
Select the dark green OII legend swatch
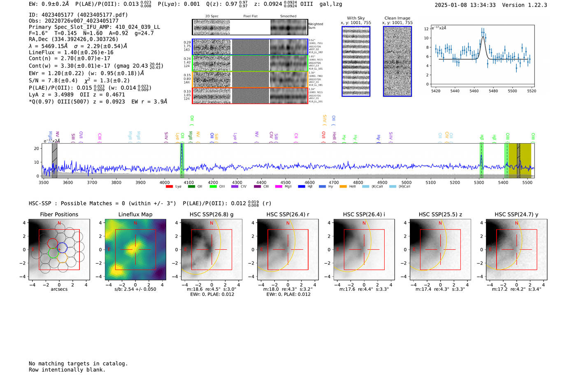pos(191,187)
